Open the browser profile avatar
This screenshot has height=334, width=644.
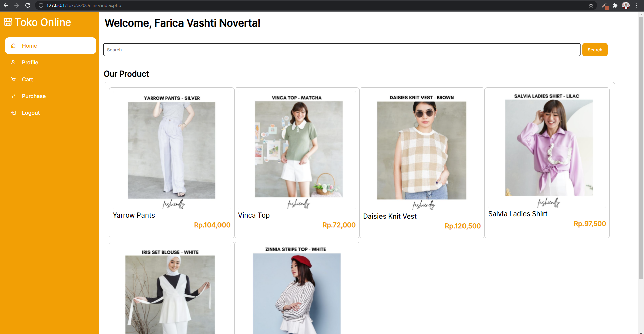pos(626,5)
